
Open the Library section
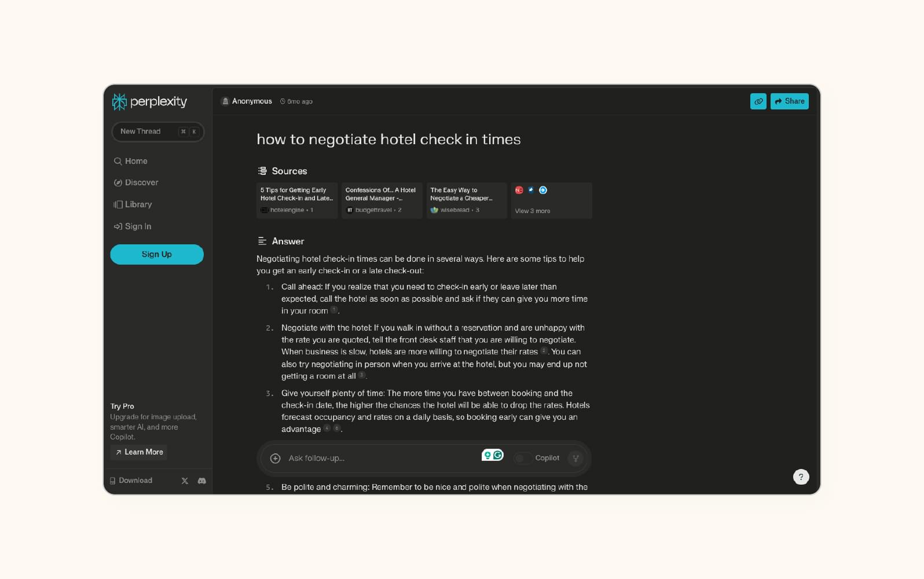coord(133,204)
